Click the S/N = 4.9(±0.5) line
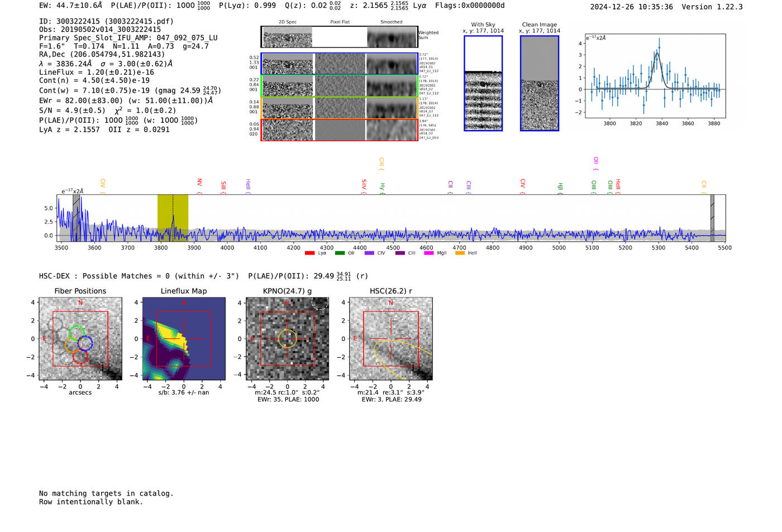Viewport: 782px width, 532px height. coord(108,110)
